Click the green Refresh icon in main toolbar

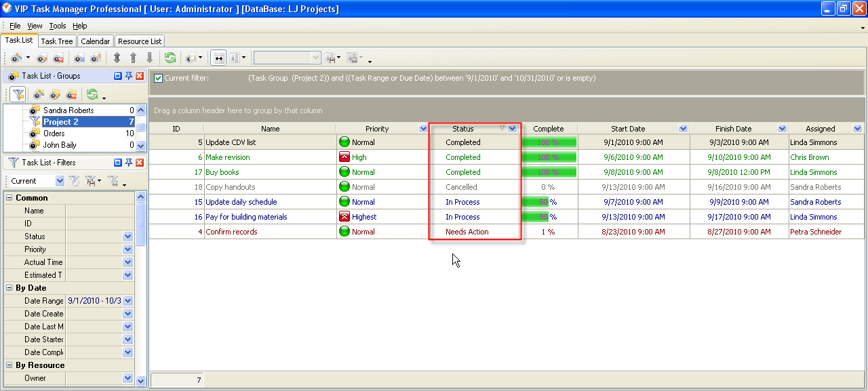click(170, 58)
